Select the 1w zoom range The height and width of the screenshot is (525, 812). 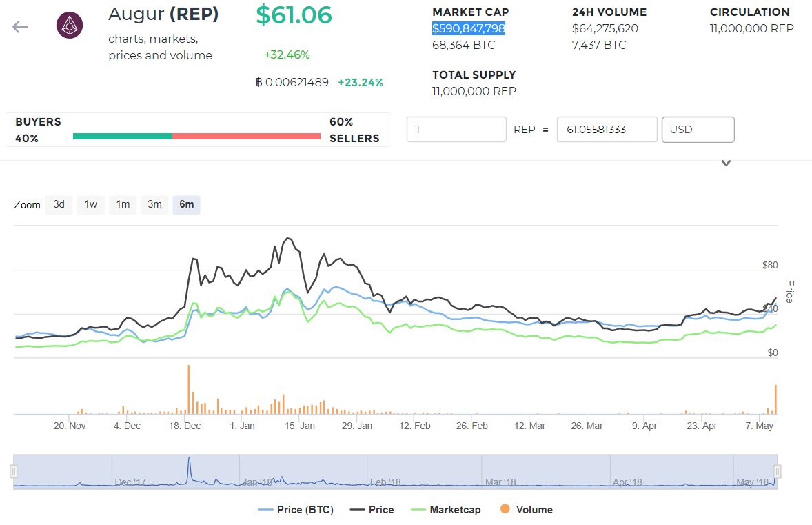[x=90, y=204]
